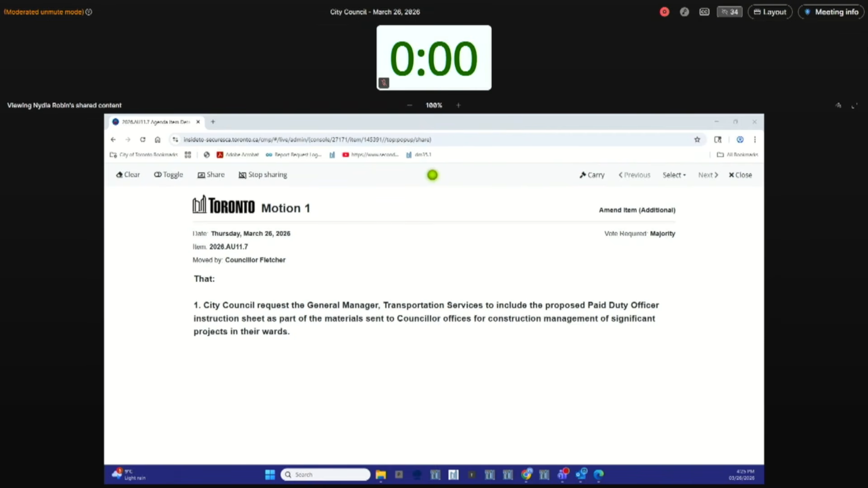The width and height of the screenshot is (868, 488).
Task: Click the Toggle button in motion toolbar
Action: click(x=169, y=175)
